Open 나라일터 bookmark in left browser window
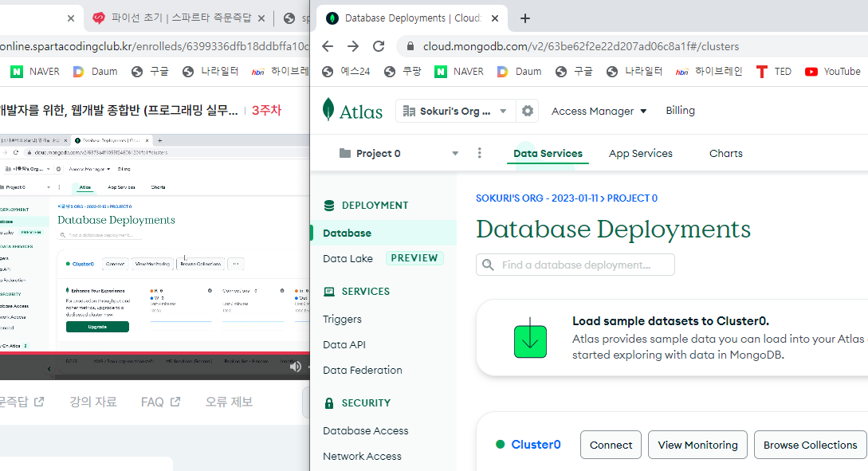Screen dimensions: 868x471 210,72
